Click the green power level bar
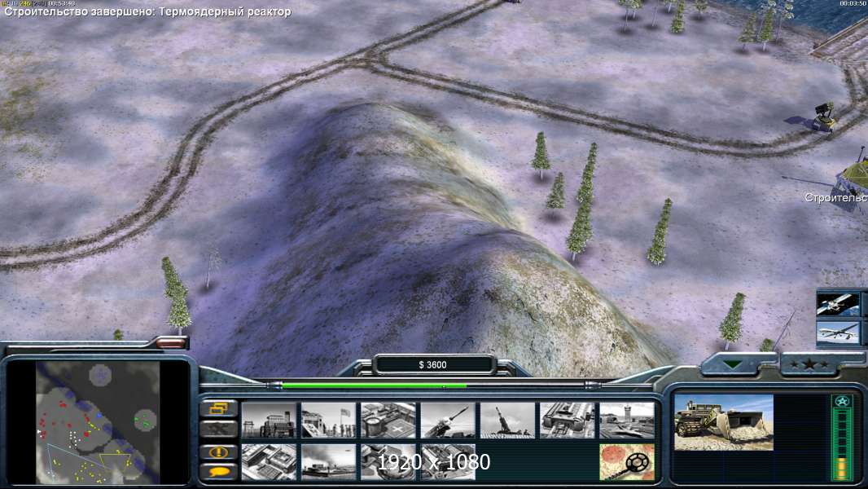868x489 pixels. tap(375, 385)
